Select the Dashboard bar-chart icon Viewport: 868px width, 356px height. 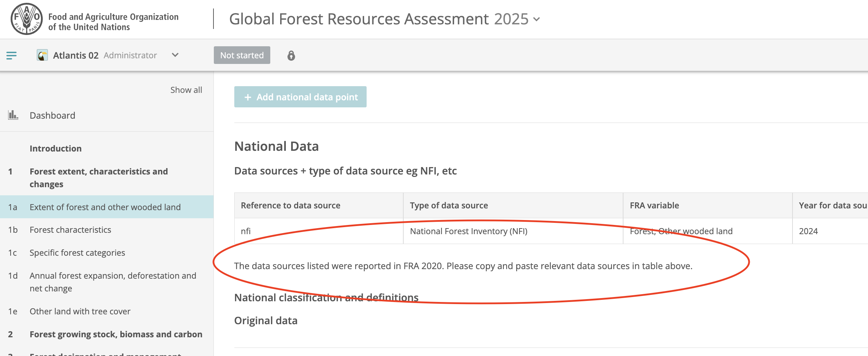point(13,115)
